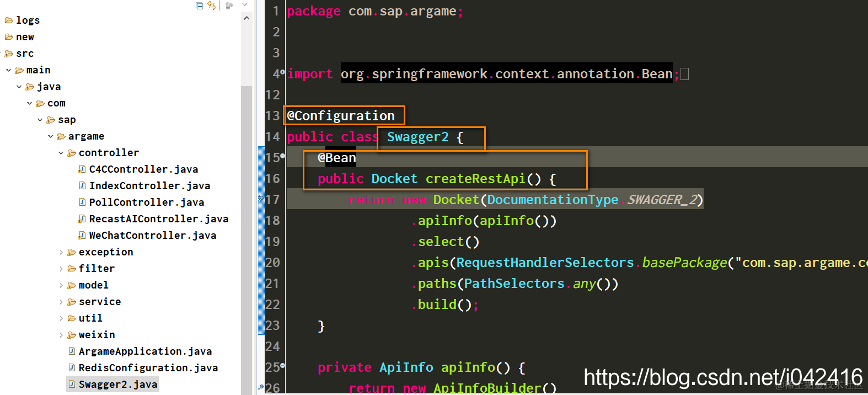Click .build() call on line 22
The width and height of the screenshot is (868, 395).
point(444,305)
